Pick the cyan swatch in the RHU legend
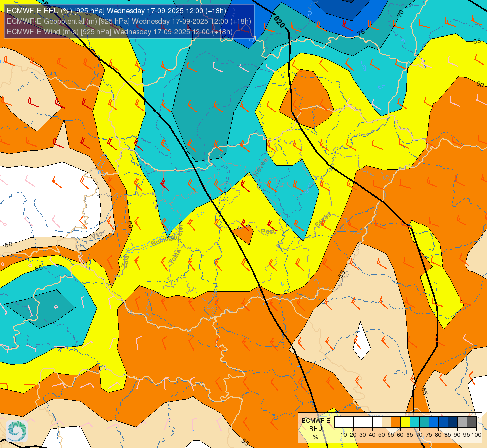This screenshot has height=448, width=487. [415, 422]
